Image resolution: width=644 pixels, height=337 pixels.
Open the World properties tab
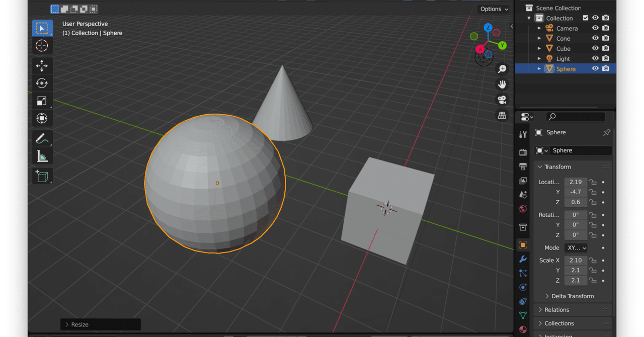(x=523, y=209)
